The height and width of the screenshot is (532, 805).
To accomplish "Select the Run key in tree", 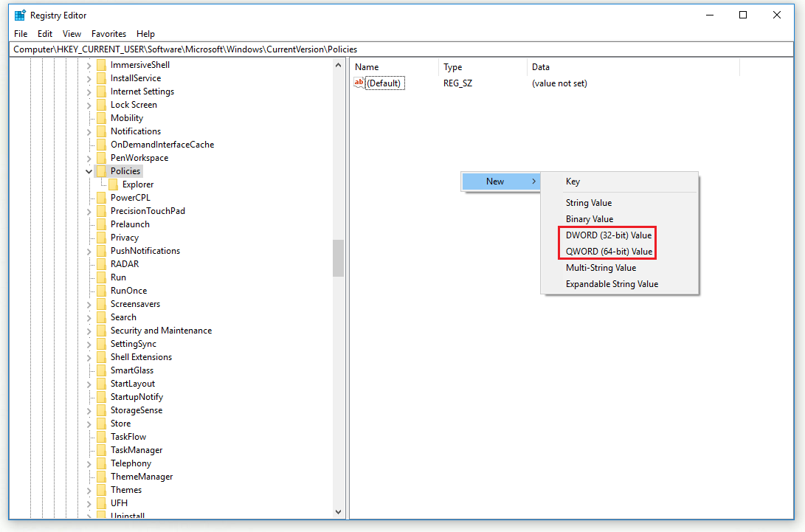I will coord(118,277).
